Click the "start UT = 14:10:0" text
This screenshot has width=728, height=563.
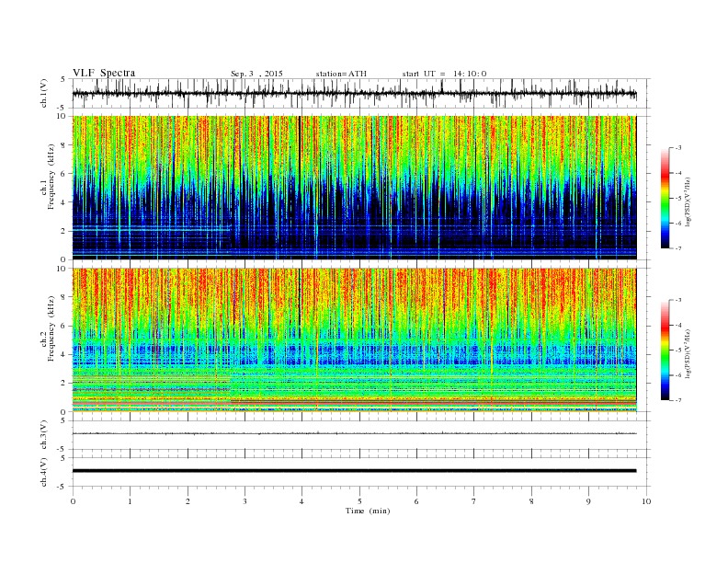click(x=444, y=74)
